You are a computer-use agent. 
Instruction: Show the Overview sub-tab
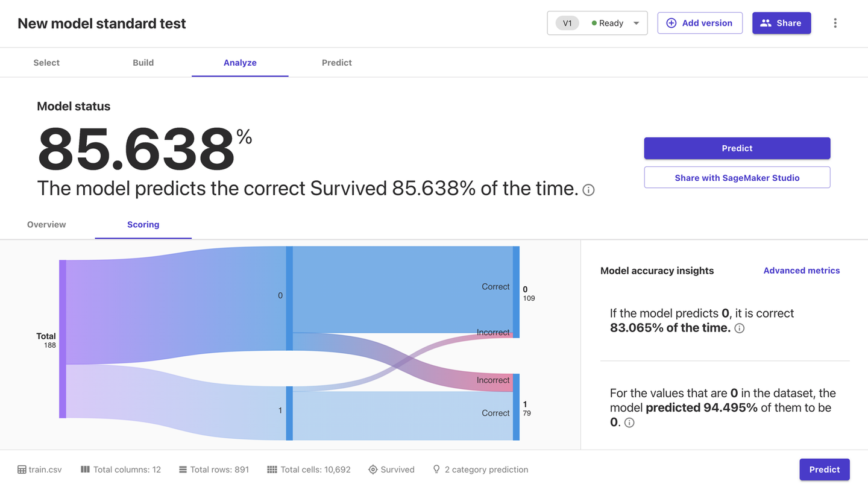click(x=46, y=224)
